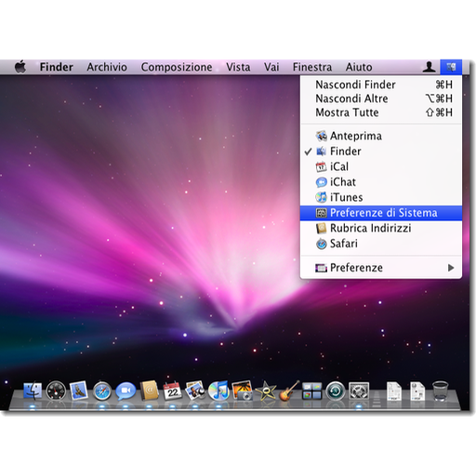Launch Safari from the Dock

pyautogui.click(x=102, y=391)
